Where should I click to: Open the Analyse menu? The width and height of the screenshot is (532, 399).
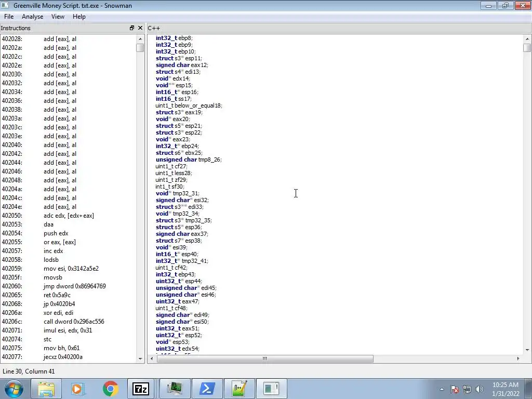(x=32, y=17)
